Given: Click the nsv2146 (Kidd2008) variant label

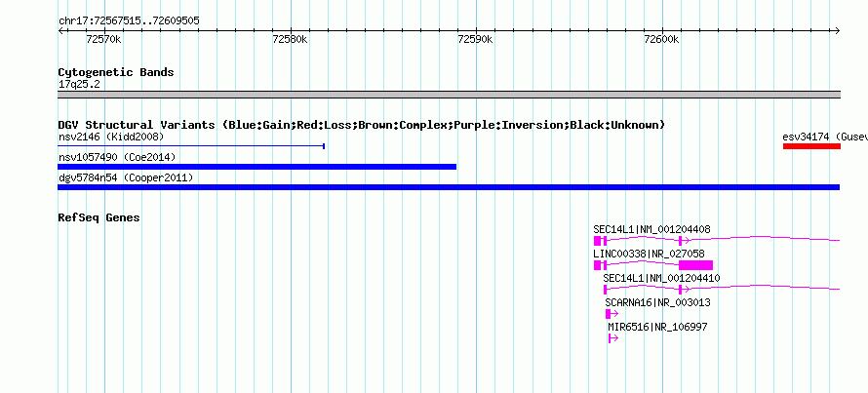Looking at the screenshot, I should (x=111, y=137).
